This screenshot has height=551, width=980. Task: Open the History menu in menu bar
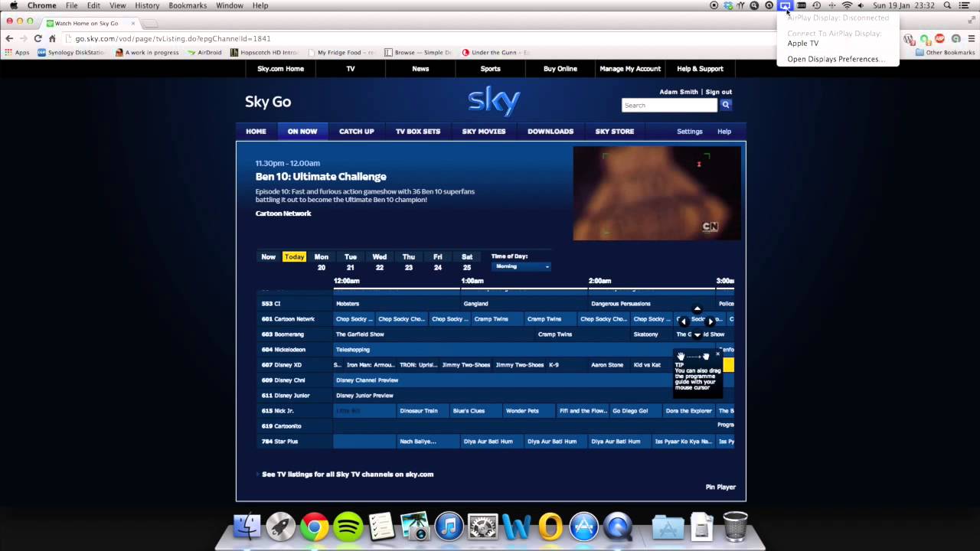pos(147,5)
